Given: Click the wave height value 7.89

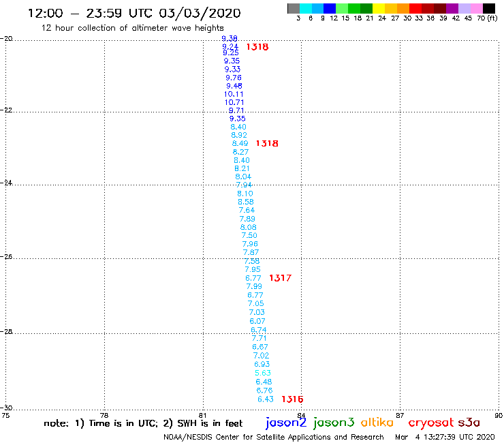Looking at the screenshot, I should pyautogui.click(x=247, y=219).
